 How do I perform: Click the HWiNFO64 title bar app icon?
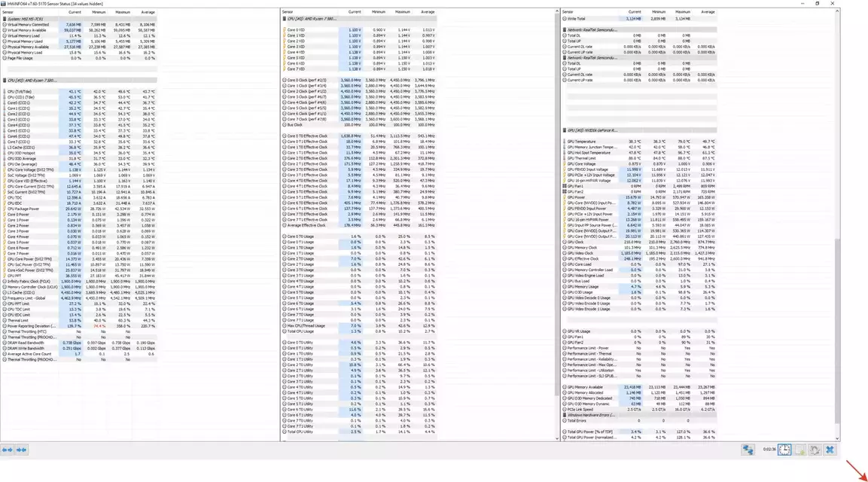point(4,3)
